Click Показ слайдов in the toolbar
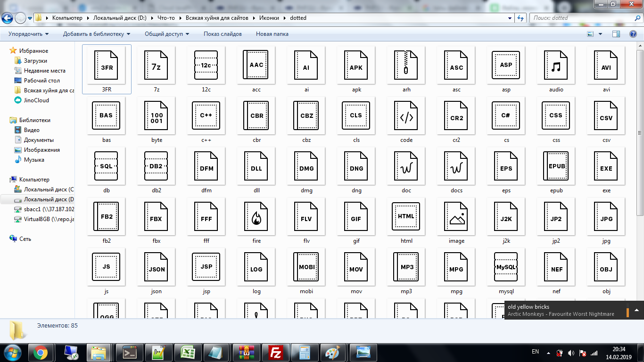 (223, 34)
